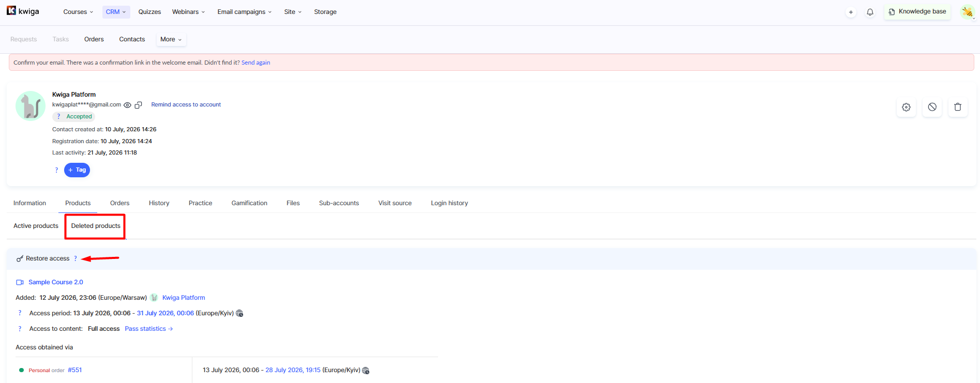Click the contact's cat avatar

[31, 106]
